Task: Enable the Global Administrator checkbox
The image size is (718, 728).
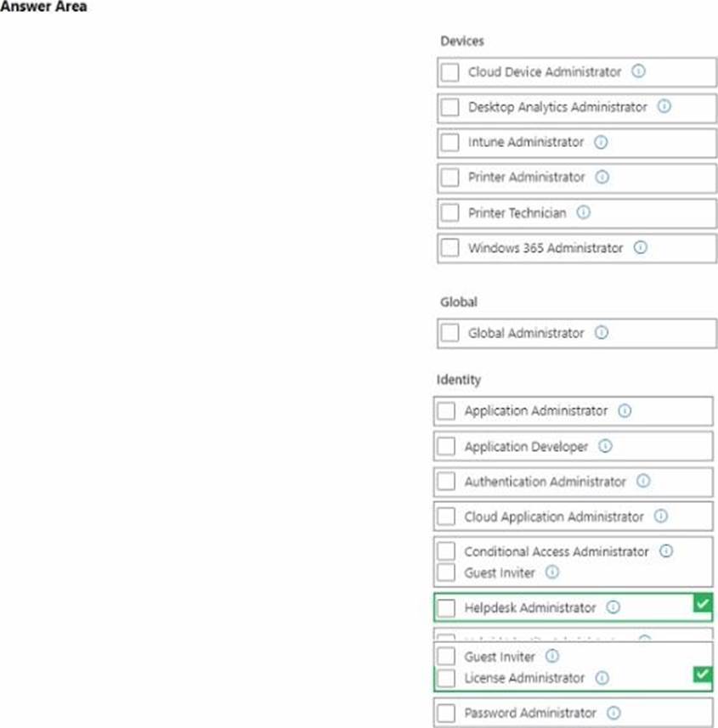Action: (450, 333)
